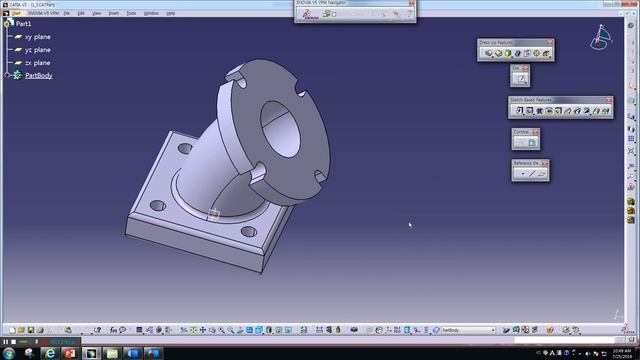The width and height of the screenshot is (640, 360).
Task: Select yz plane in the tree
Action: (38, 50)
